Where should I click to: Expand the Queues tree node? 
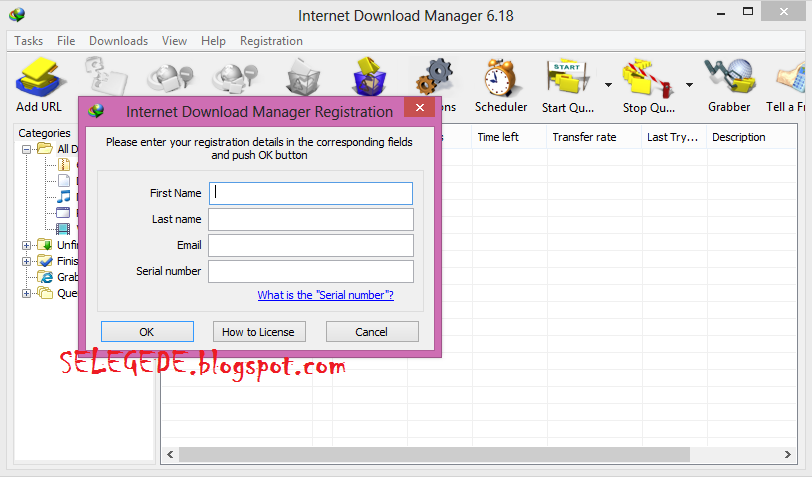(26, 293)
